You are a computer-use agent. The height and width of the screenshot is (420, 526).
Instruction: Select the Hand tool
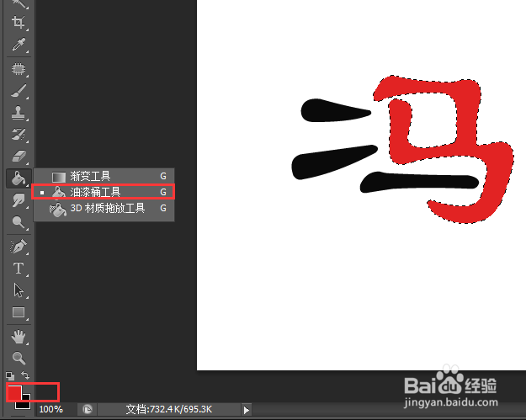click(19, 337)
